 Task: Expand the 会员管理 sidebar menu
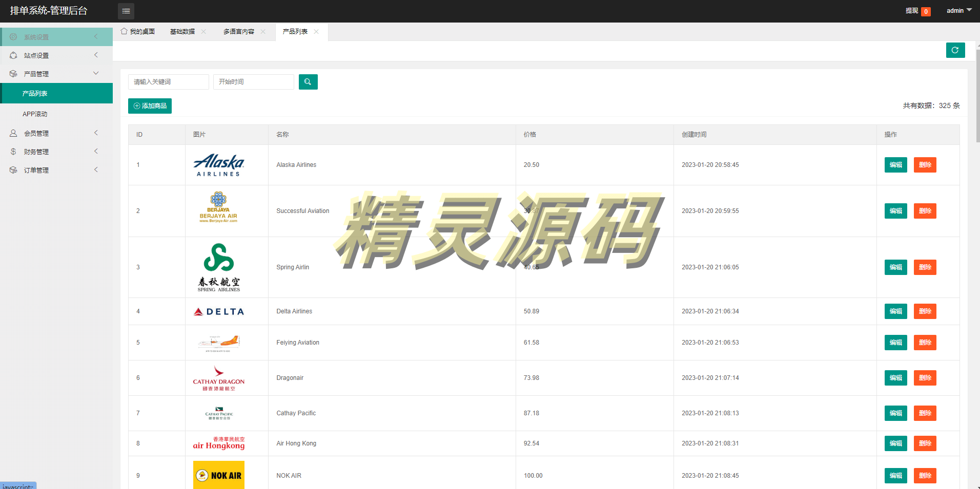coord(56,133)
